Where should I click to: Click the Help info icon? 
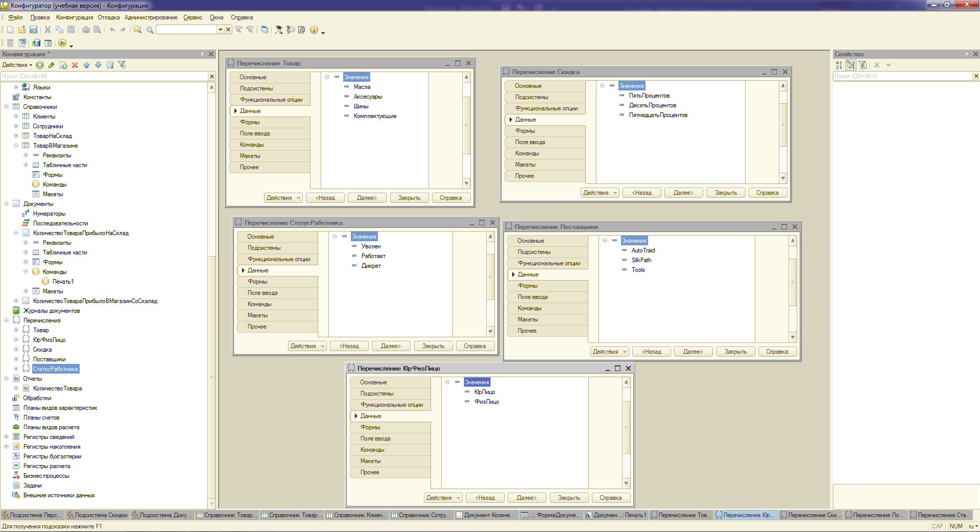(314, 30)
